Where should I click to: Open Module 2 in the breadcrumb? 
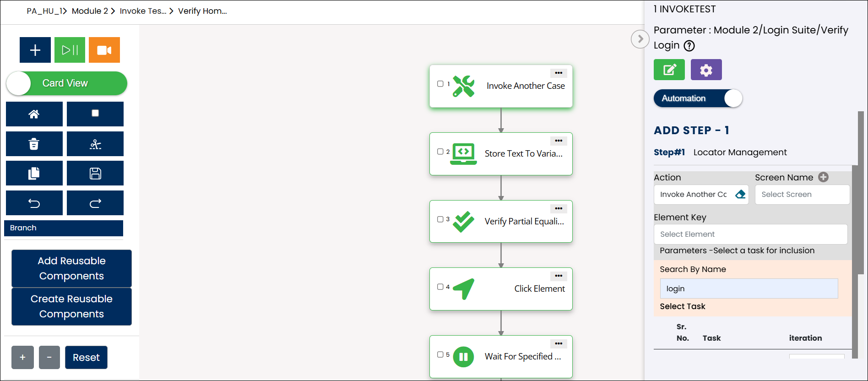pos(90,11)
